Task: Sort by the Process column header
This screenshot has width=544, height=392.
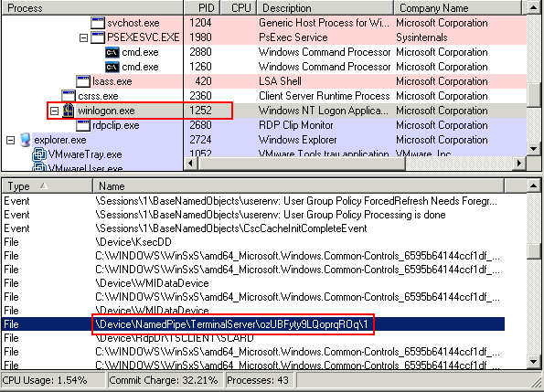Action: (x=92, y=7)
